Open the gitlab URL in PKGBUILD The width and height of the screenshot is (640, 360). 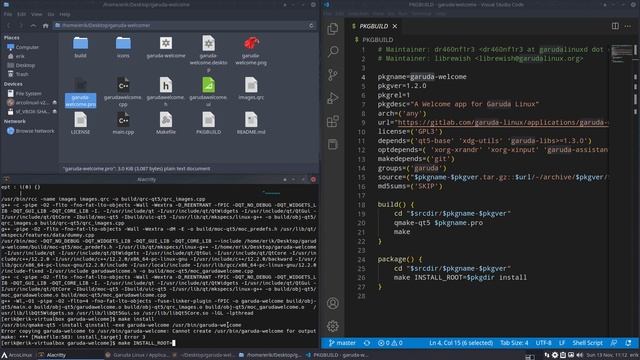click(x=503, y=122)
